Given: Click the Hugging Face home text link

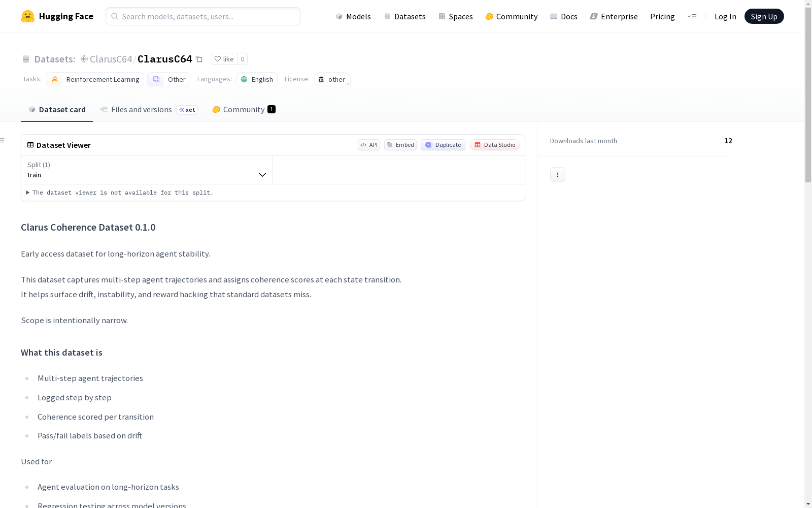Looking at the screenshot, I should [66, 16].
